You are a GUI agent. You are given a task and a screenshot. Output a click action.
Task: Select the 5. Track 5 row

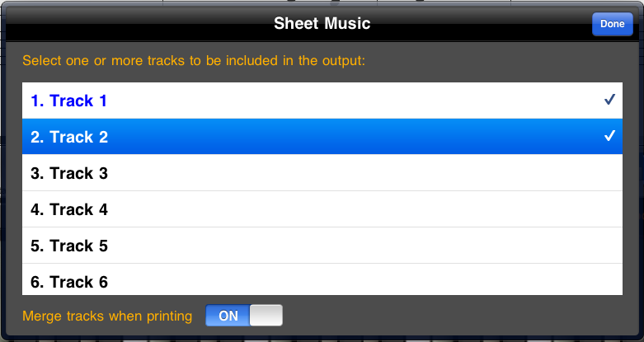pyautogui.click(x=69, y=246)
